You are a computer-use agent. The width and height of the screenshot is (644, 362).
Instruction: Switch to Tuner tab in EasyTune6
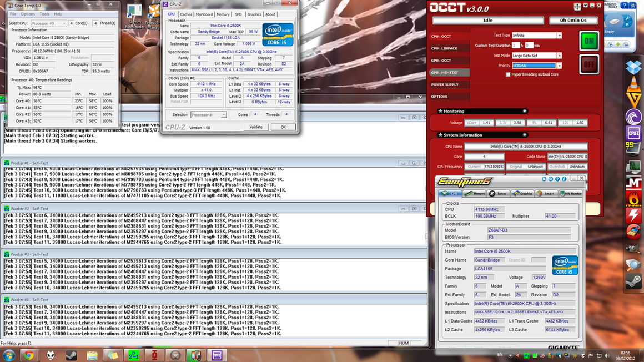click(x=498, y=194)
